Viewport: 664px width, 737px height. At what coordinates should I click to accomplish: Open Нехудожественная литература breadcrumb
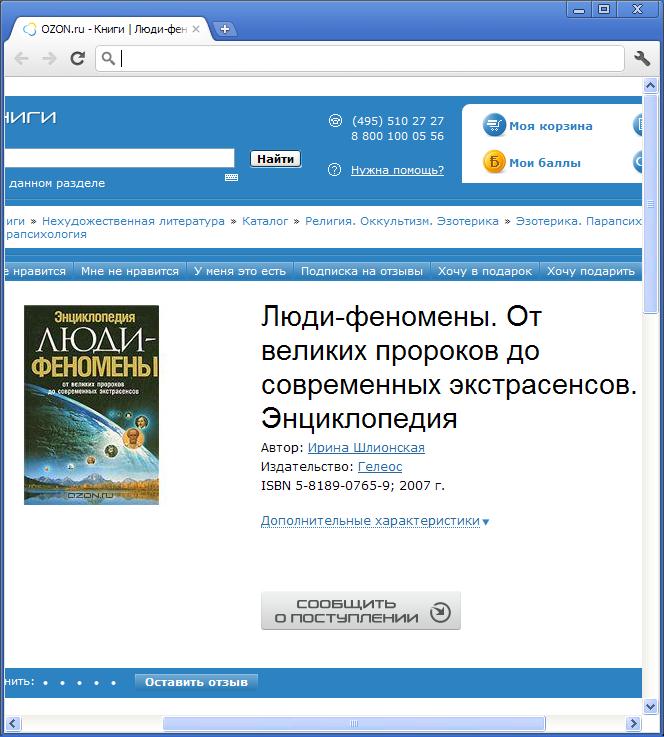click(133, 221)
